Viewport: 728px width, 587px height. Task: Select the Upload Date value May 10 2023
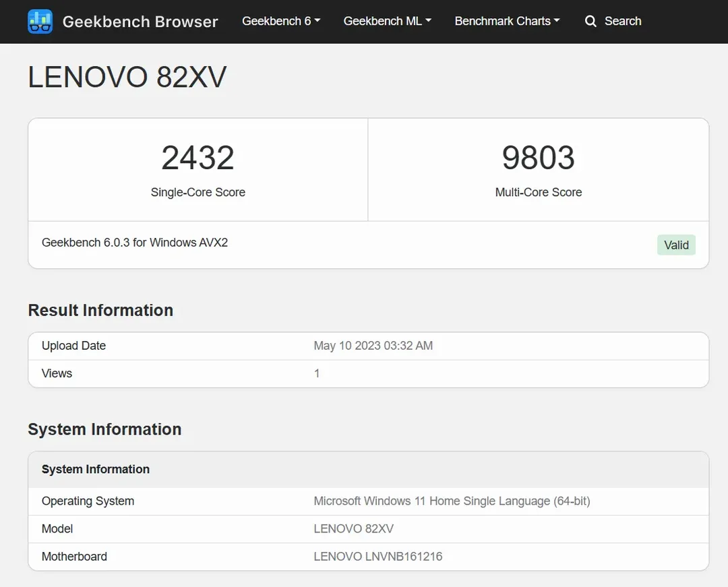[373, 346]
